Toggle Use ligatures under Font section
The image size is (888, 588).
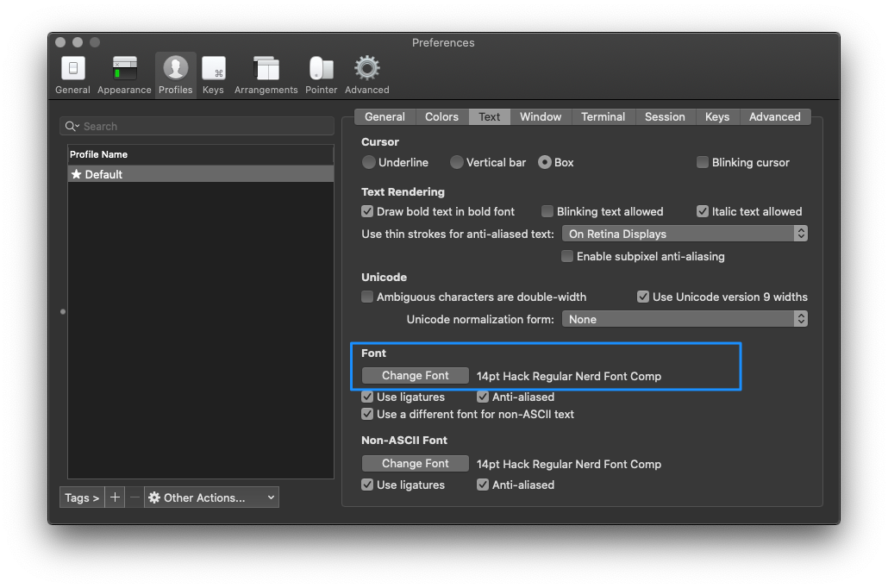click(367, 397)
